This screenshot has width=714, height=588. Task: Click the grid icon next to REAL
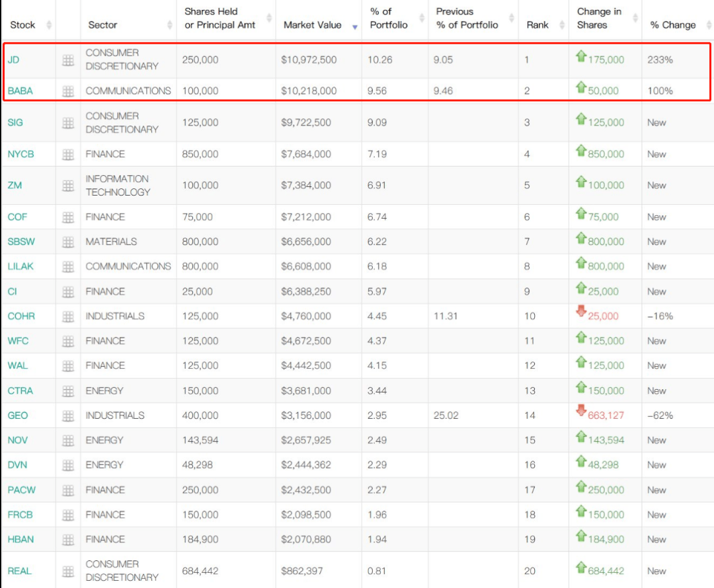[68, 571]
